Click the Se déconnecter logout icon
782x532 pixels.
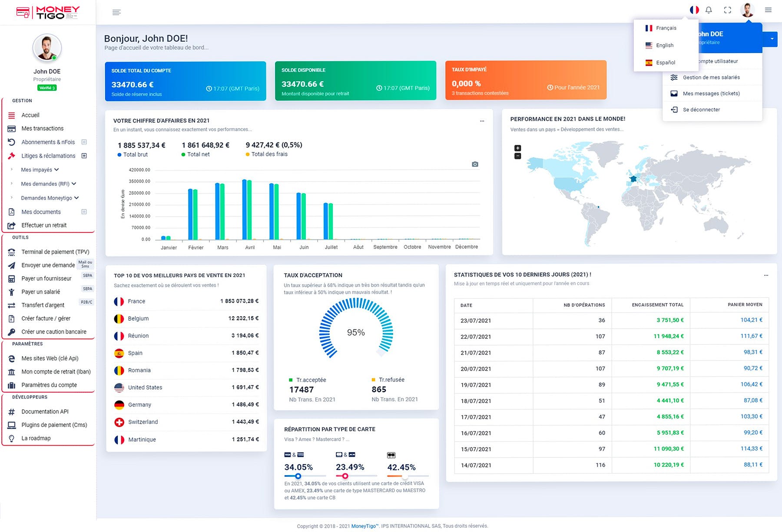674,109
